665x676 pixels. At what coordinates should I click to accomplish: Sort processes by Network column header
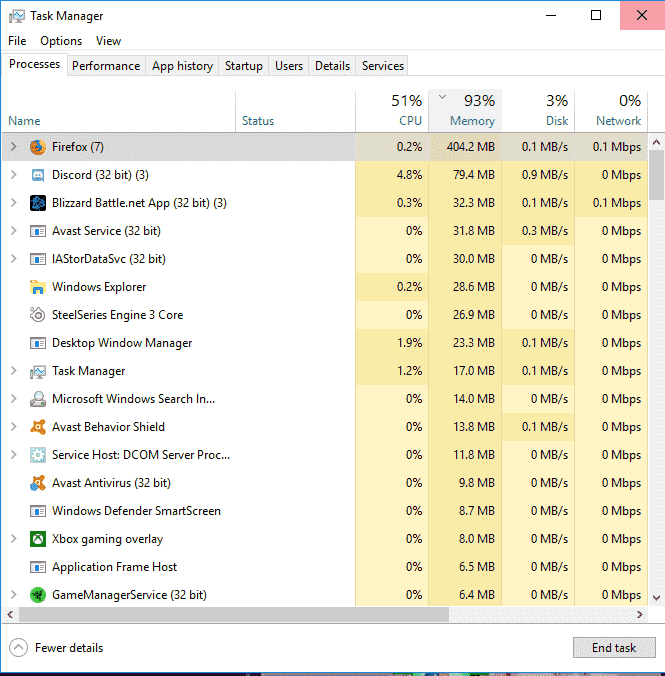point(611,111)
